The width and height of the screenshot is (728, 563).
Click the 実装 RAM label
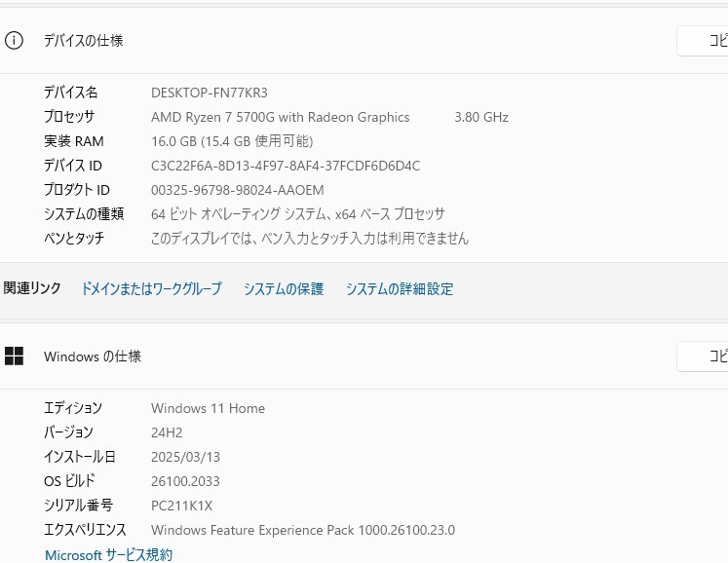tap(74, 141)
